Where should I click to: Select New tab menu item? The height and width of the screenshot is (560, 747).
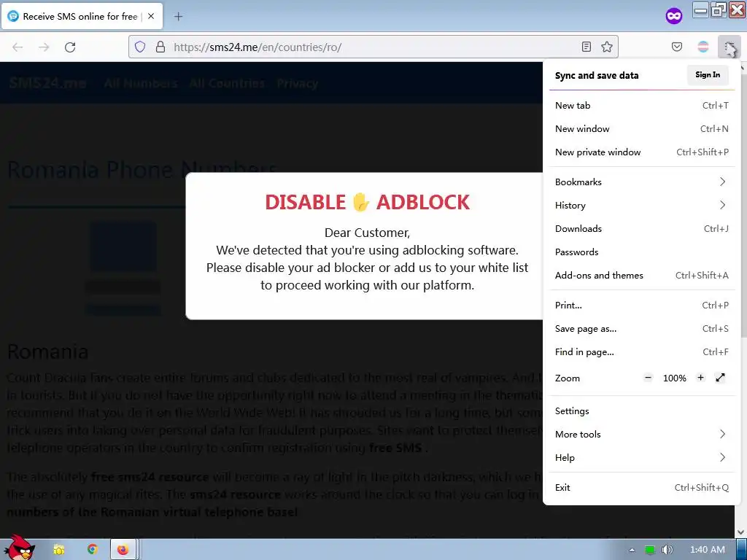click(x=642, y=105)
